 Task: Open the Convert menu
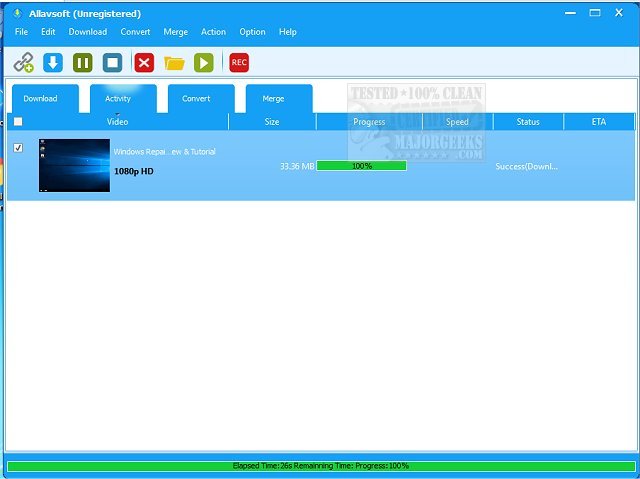click(135, 32)
